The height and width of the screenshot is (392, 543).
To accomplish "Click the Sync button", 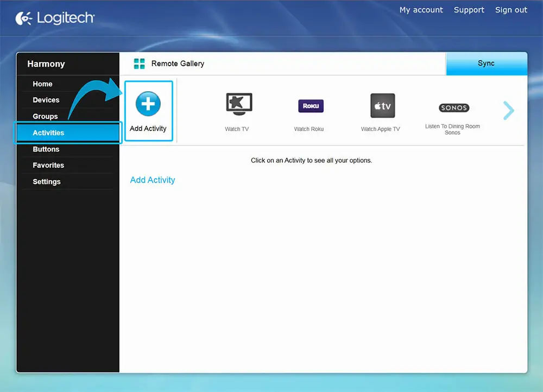I will pyautogui.click(x=487, y=64).
